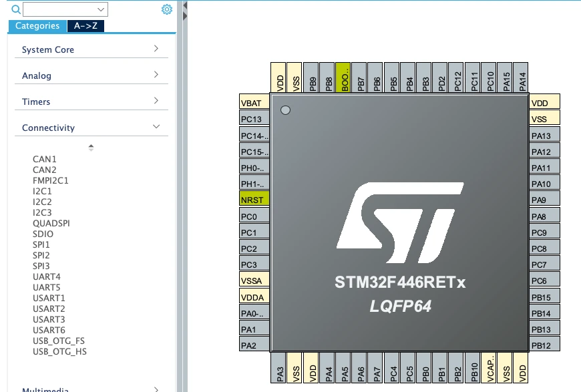Switch to the Categories tab
Screen dimensions: 581x392
click(x=37, y=25)
